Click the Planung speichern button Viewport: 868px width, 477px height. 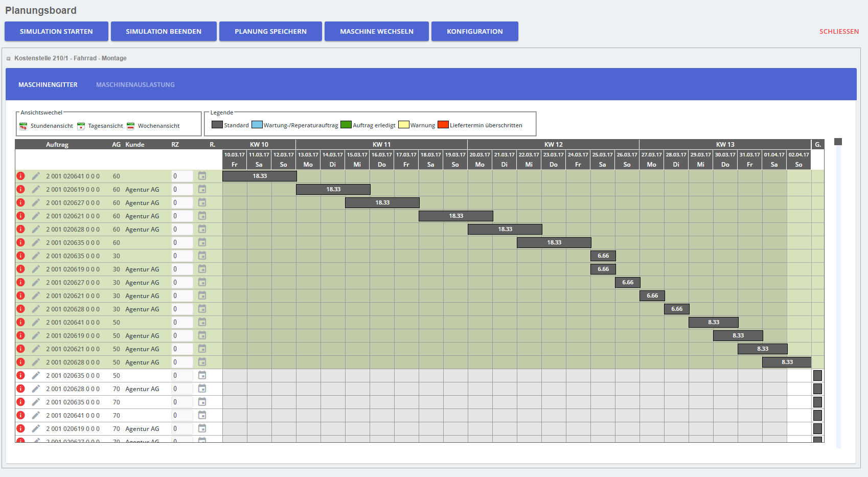[x=270, y=31]
